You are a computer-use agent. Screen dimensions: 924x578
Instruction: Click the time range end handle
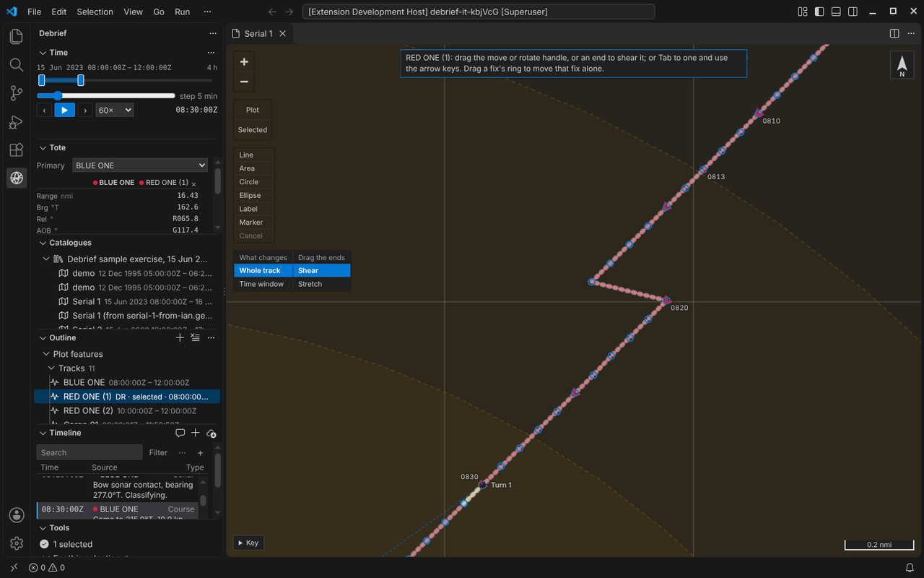tap(81, 80)
